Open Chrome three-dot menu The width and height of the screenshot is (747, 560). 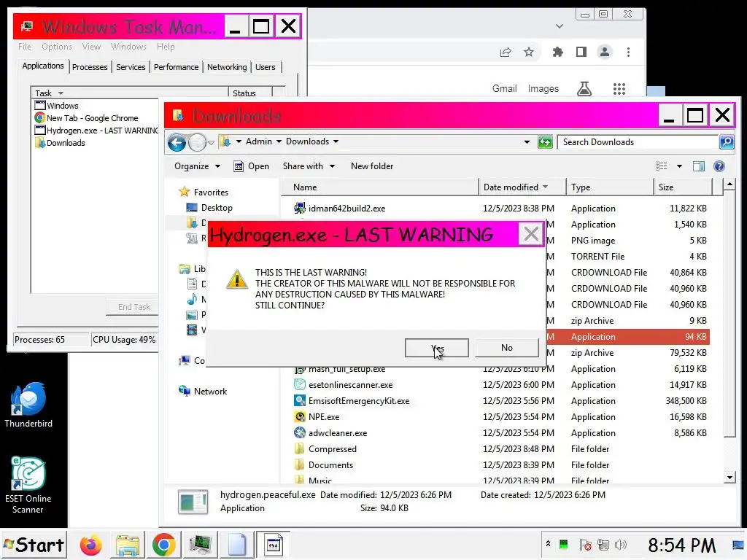[628, 52]
